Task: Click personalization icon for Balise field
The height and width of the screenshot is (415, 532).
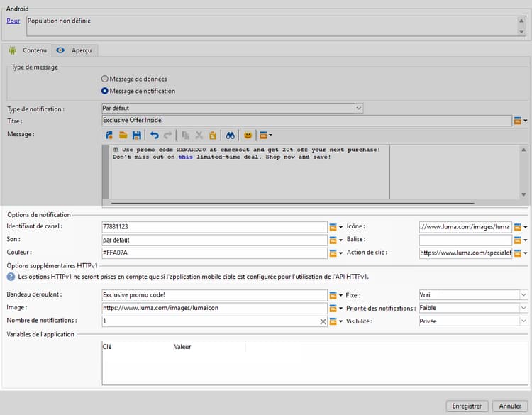Action: pos(517,240)
